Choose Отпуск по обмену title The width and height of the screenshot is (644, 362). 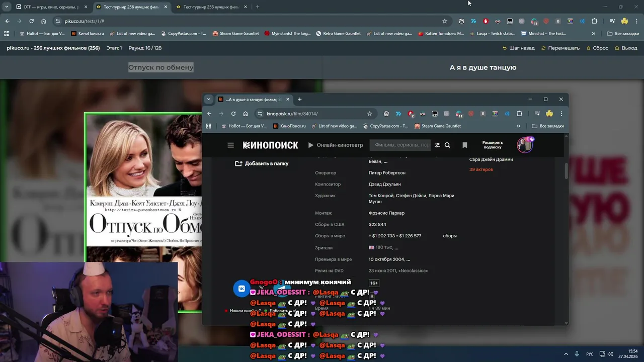click(160, 67)
